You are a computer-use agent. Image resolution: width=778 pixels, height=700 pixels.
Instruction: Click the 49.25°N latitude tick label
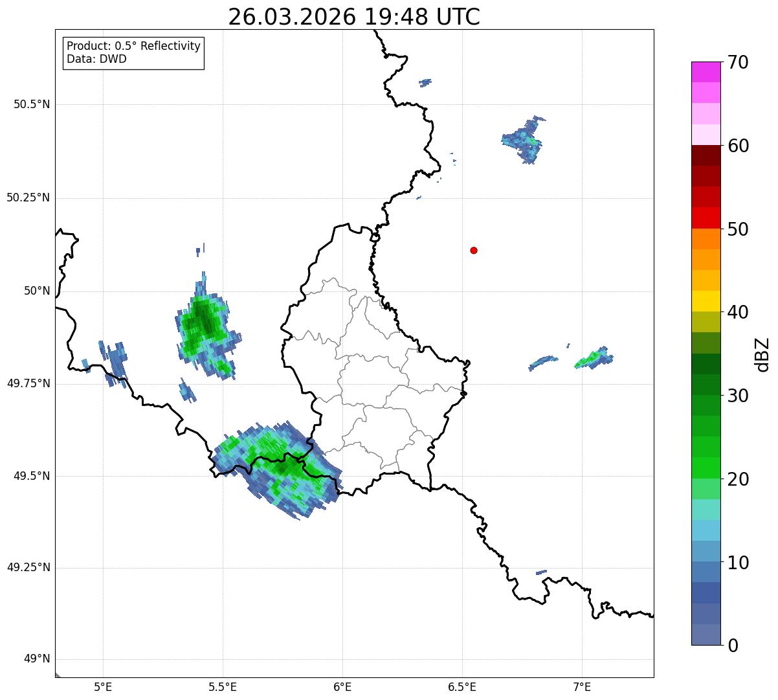28,567
